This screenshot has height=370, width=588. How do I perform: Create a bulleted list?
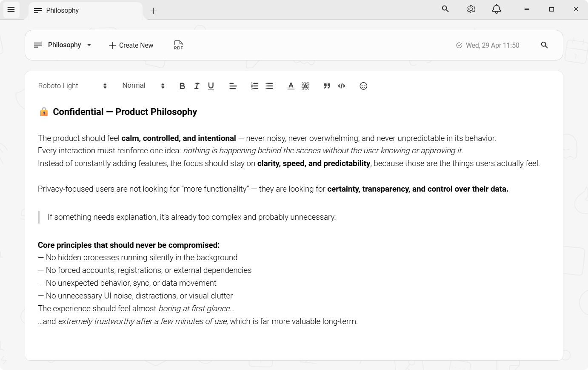tap(269, 86)
